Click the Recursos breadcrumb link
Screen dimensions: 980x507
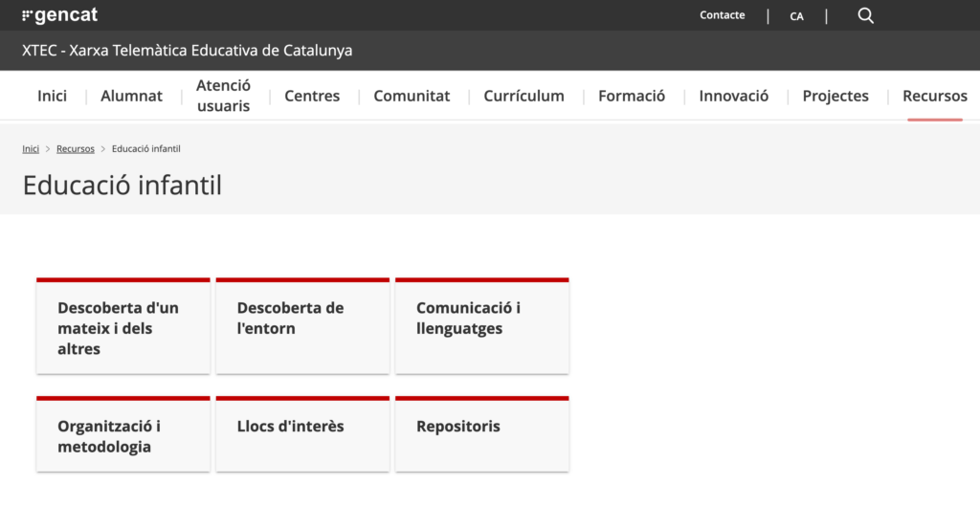[76, 148]
